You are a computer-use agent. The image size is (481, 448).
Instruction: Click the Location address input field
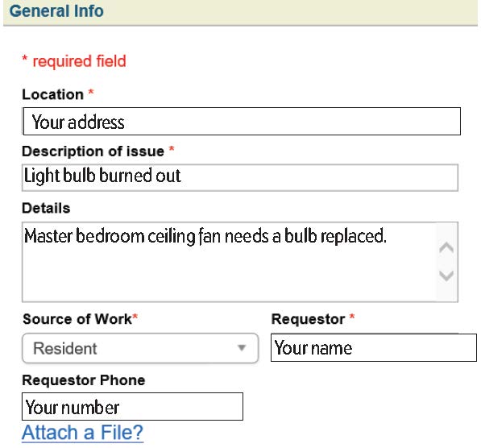(x=242, y=121)
